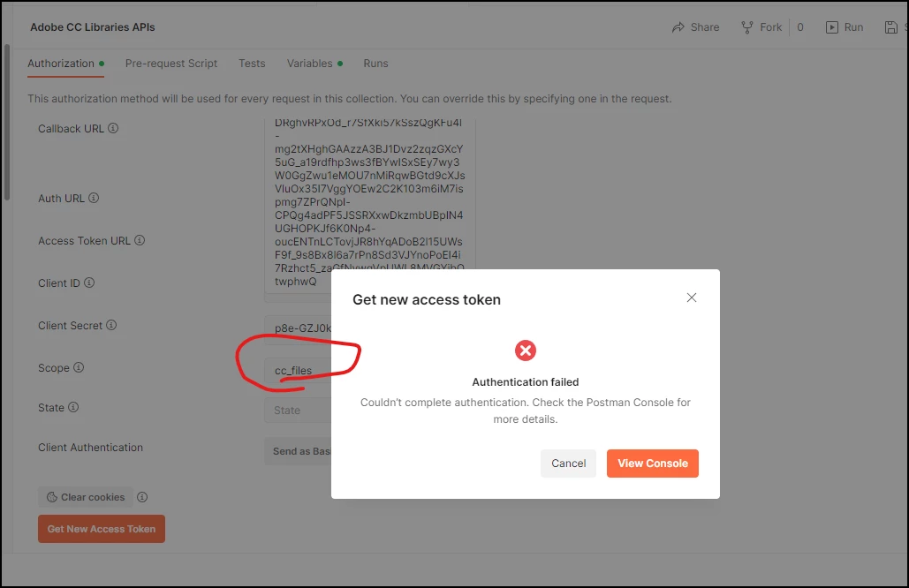The height and width of the screenshot is (588, 909).
Task: Open the Client Authentication dropdown
Action: click(x=298, y=451)
